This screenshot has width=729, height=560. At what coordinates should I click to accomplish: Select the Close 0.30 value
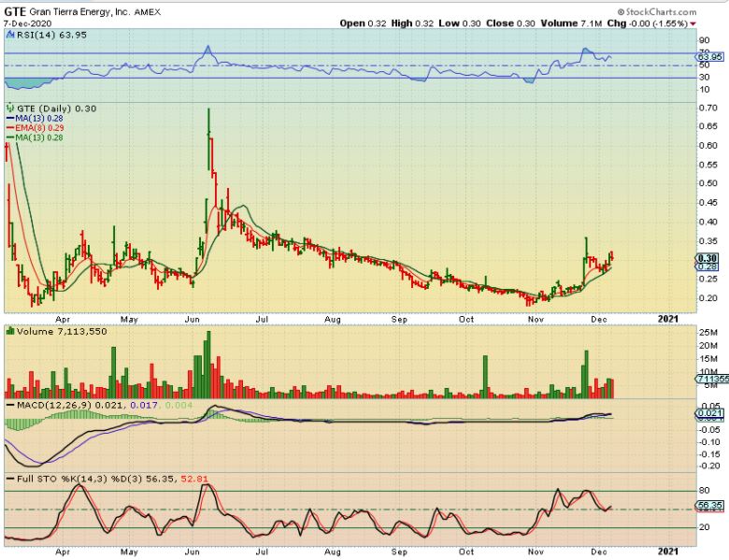pos(510,23)
